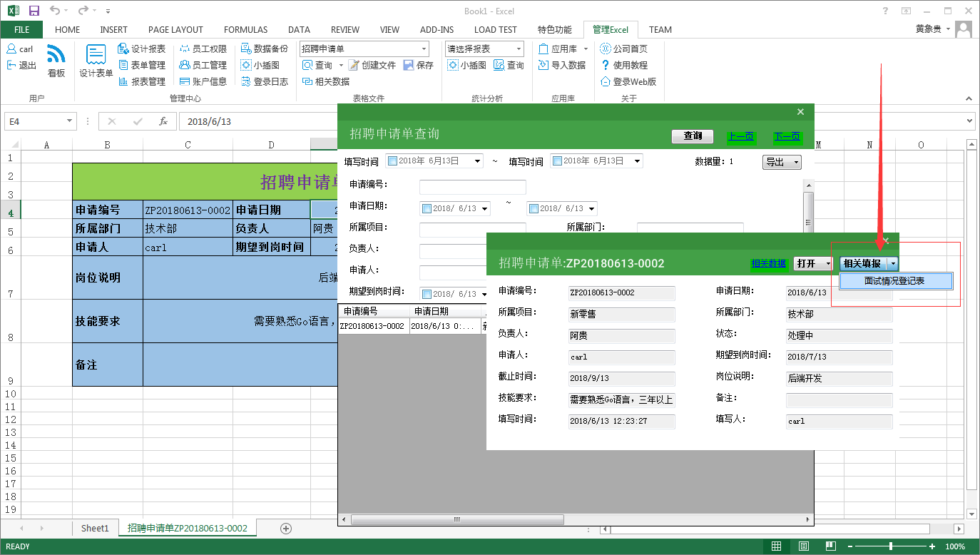Click the Undo arrow icon
Viewport: 980px width, 555px height.
pos(56,11)
